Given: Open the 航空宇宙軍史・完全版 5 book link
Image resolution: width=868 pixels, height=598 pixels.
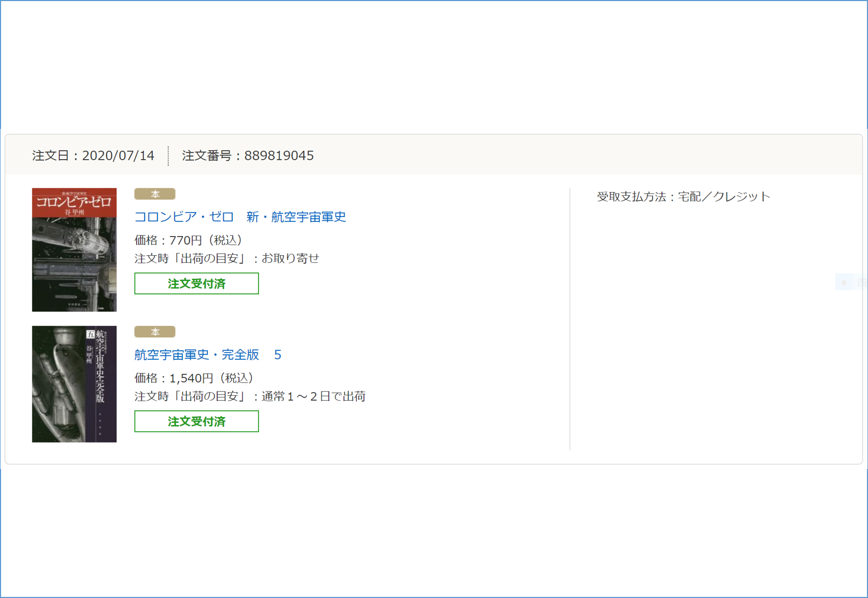Looking at the screenshot, I should click(x=208, y=355).
